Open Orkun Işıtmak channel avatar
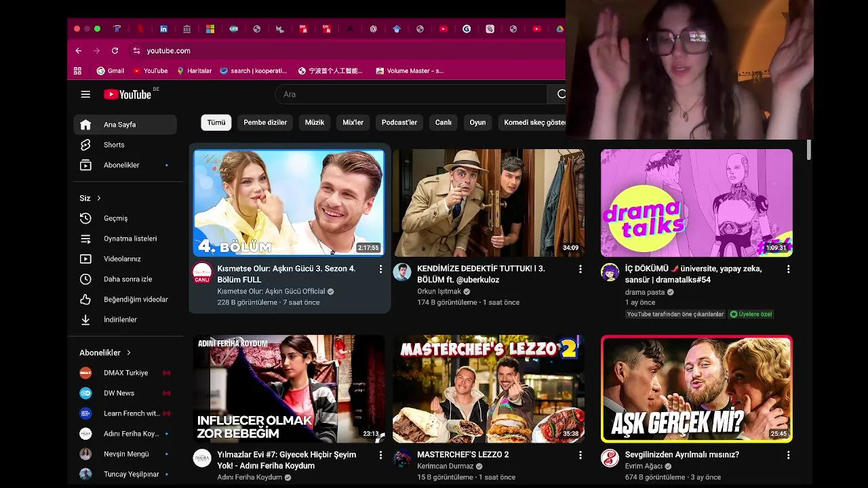 click(402, 272)
